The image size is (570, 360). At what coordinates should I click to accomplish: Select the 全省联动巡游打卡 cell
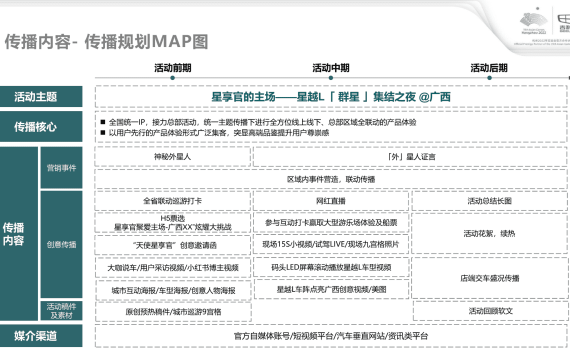click(173, 201)
